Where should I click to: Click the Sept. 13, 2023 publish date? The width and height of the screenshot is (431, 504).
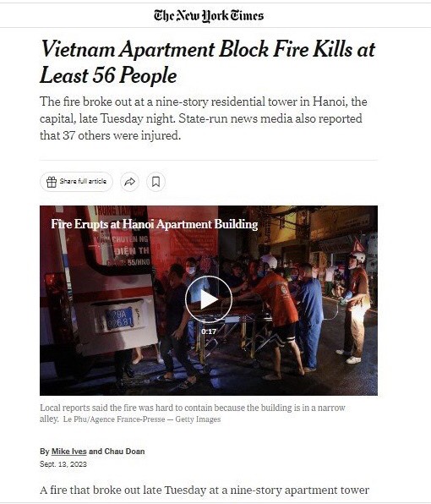pyautogui.click(x=63, y=464)
